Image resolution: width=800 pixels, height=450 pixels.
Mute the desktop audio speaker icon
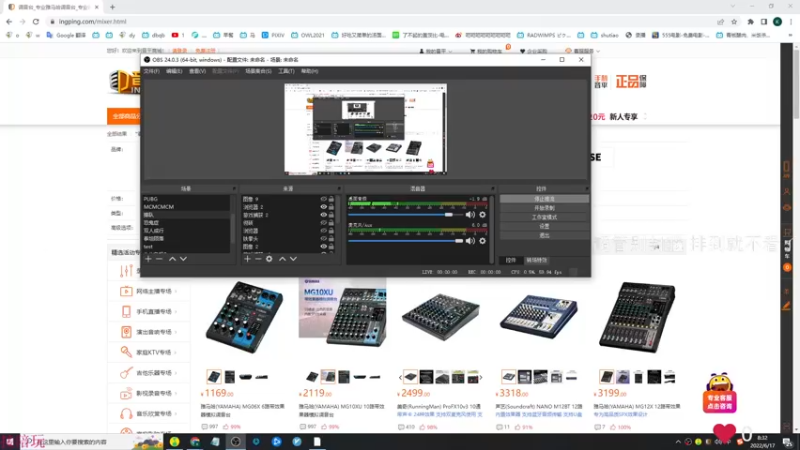click(470, 215)
